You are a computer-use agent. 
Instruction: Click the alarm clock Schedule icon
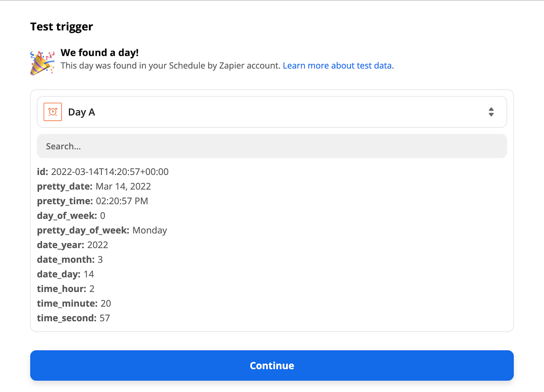click(x=53, y=112)
